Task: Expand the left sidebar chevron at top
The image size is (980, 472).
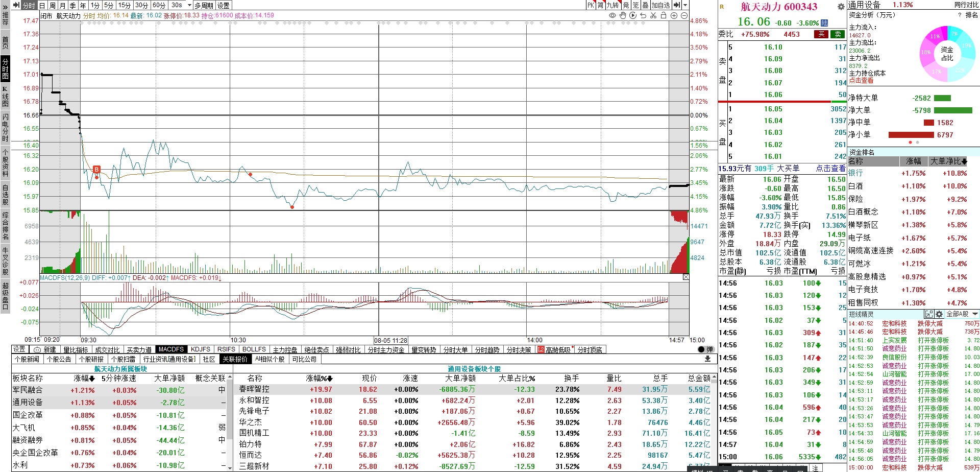Action: tap(5, 7)
